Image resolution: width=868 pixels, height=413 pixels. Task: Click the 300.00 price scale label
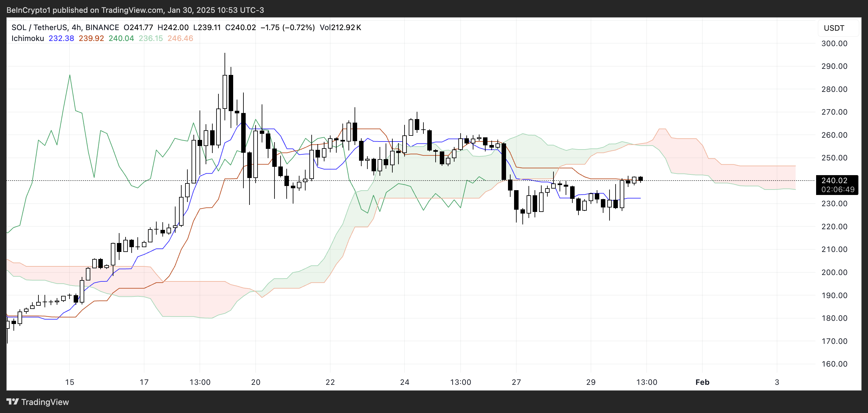click(x=834, y=44)
